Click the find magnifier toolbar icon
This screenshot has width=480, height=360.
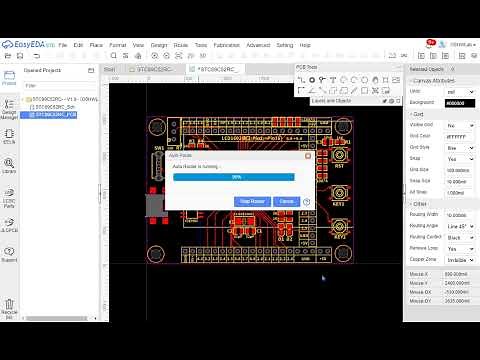(x=113, y=56)
